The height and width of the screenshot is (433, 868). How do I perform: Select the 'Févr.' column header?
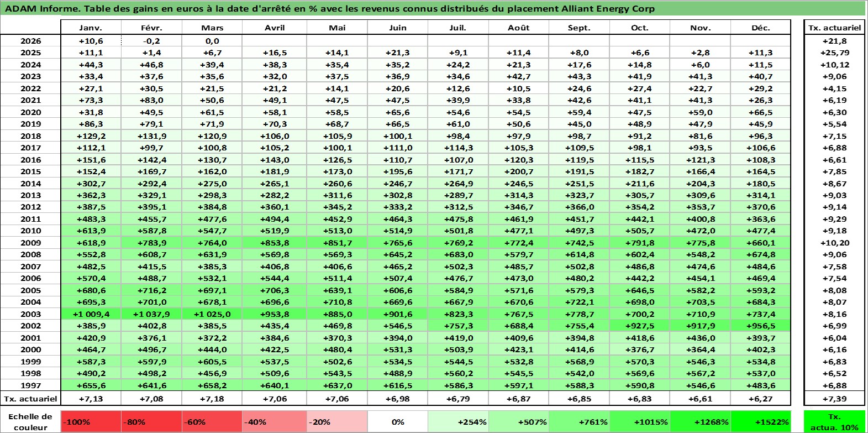pos(151,28)
